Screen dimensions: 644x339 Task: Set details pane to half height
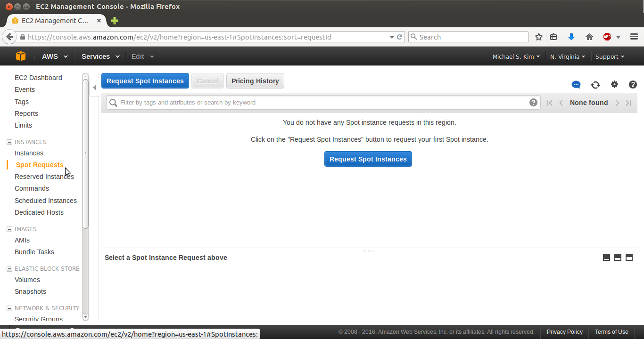(618, 258)
